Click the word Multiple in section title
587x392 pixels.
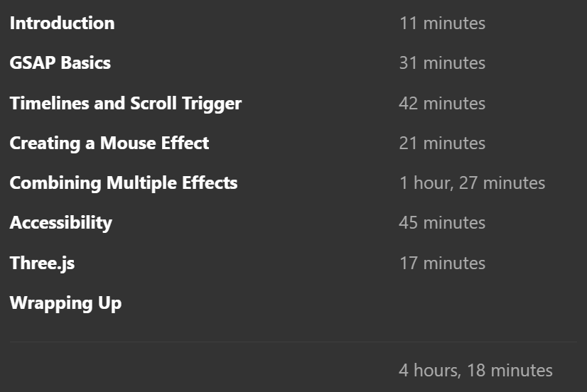tap(141, 183)
